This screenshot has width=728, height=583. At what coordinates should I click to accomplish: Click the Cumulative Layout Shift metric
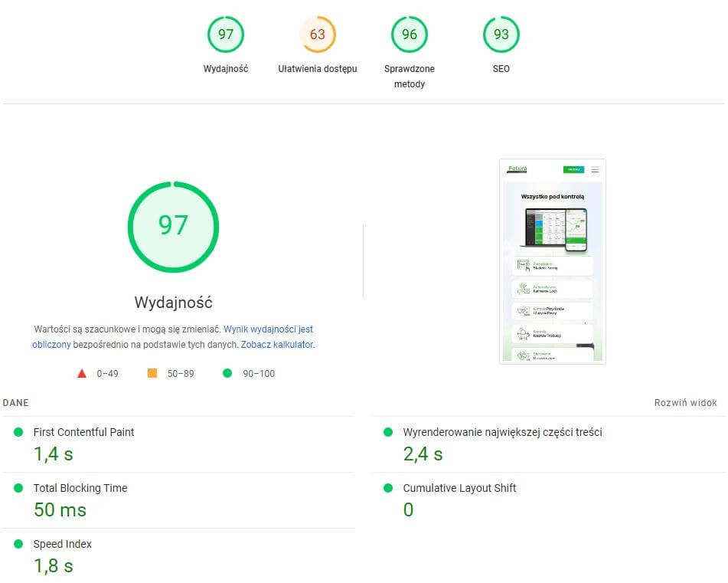click(x=459, y=488)
